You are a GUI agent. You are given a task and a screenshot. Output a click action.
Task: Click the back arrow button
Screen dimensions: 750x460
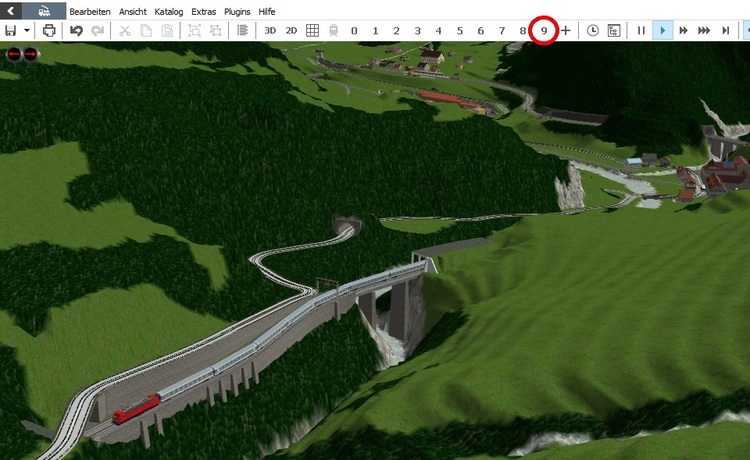tap(11, 11)
